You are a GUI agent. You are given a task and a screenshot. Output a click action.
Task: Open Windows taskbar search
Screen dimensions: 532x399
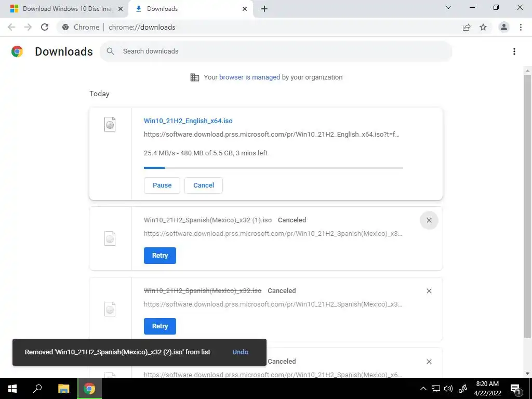click(37, 389)
